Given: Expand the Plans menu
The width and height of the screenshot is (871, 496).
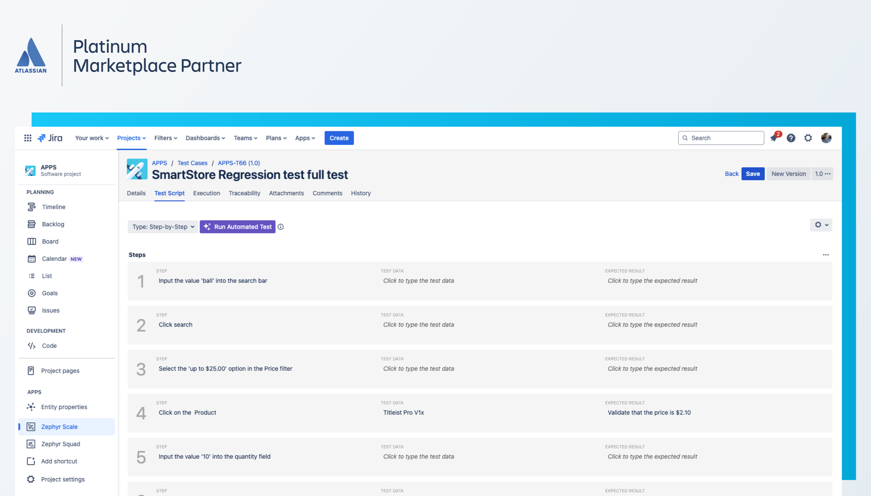Looking at the screenshot, I should click(276, 138).
